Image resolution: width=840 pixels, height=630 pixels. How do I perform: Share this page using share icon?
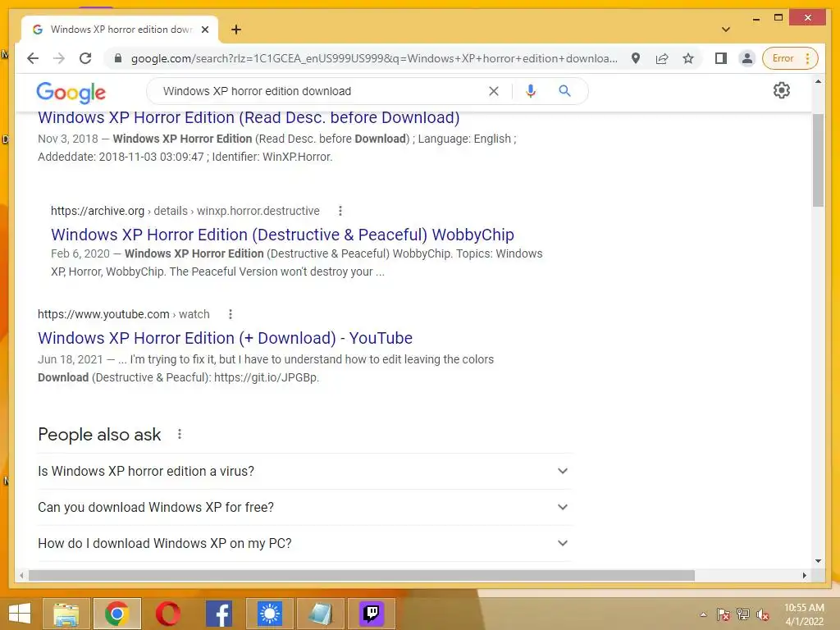pos(662,58)
